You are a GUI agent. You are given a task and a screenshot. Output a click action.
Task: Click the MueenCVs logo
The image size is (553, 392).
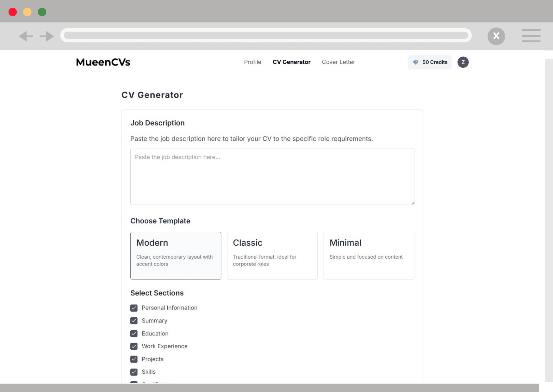pos(103,62)
